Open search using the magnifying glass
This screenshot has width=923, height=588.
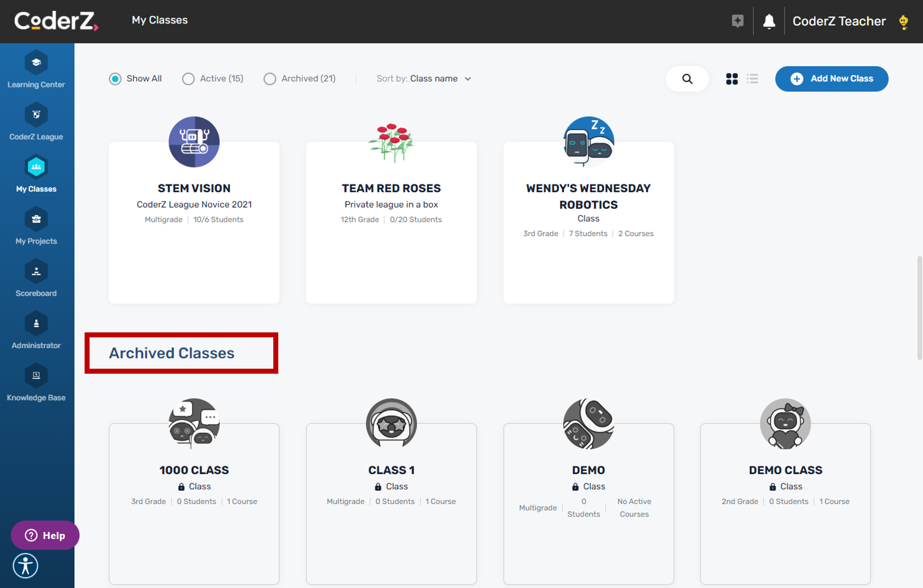point(687,79)
